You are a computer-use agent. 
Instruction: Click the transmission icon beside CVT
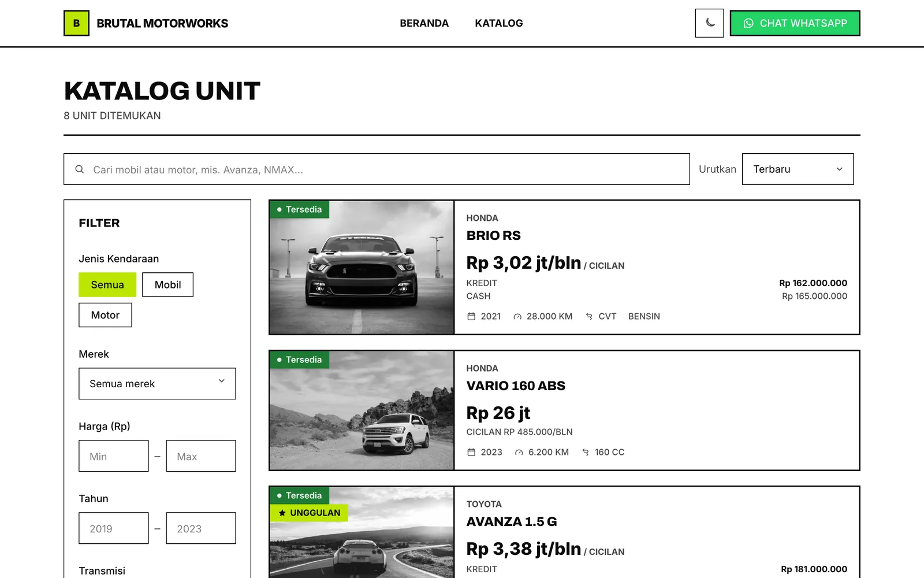589,316
